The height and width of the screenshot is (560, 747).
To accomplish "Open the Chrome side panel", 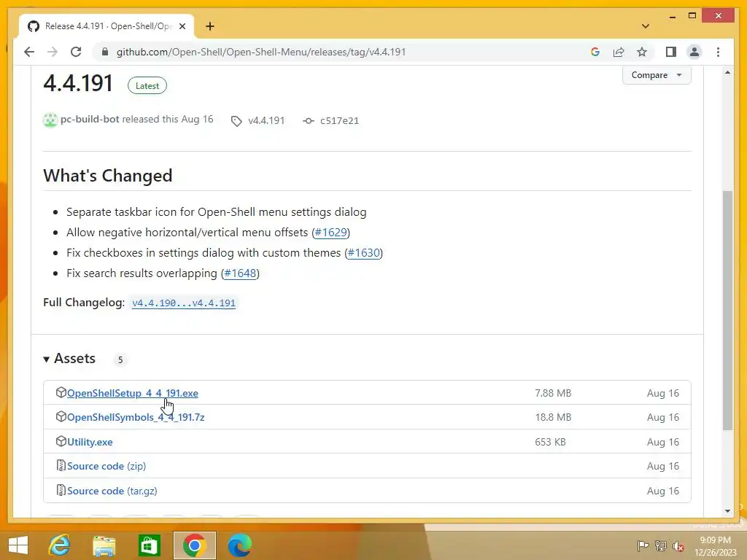I will (671, 52).
